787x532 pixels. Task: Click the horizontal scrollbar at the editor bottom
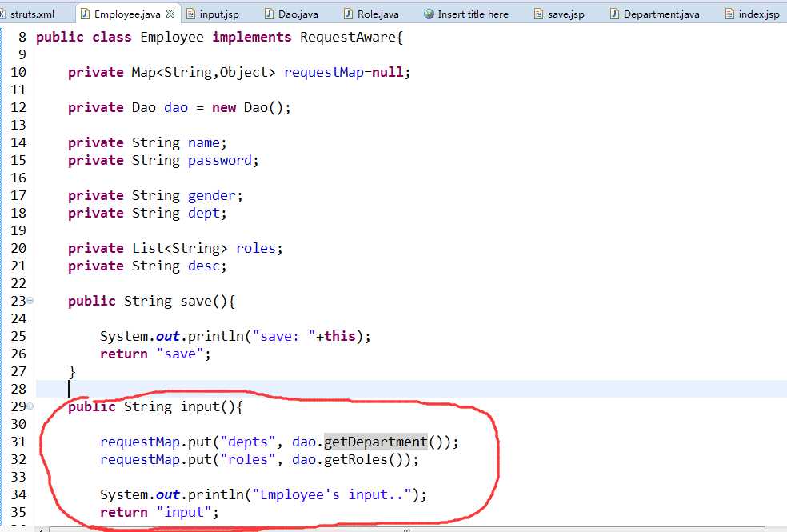coord(406,529)
